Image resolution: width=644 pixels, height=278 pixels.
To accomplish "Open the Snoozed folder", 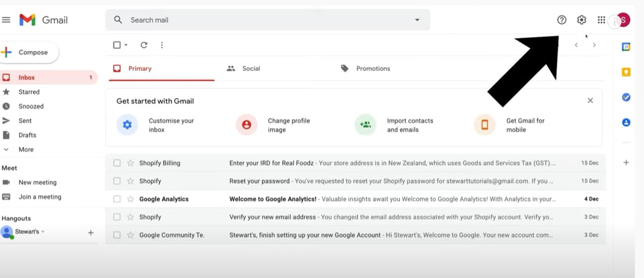I will pos(31,106).
